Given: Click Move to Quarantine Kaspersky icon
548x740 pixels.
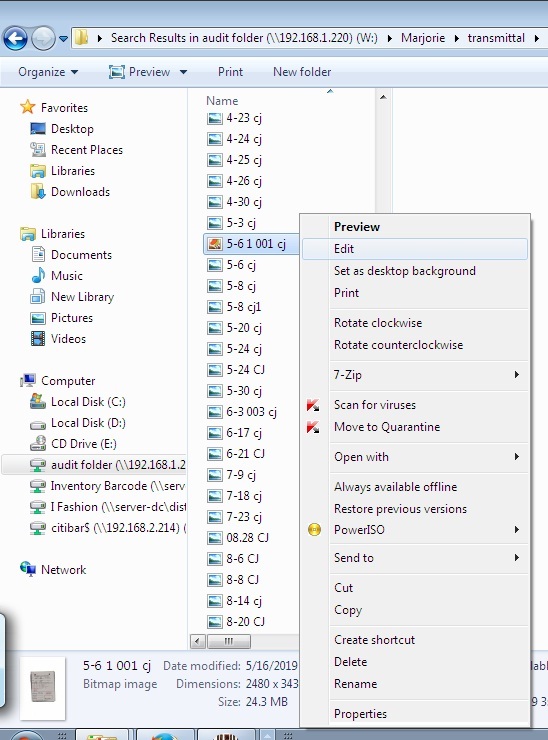Looking at the screenshot, I should (313, 427).
